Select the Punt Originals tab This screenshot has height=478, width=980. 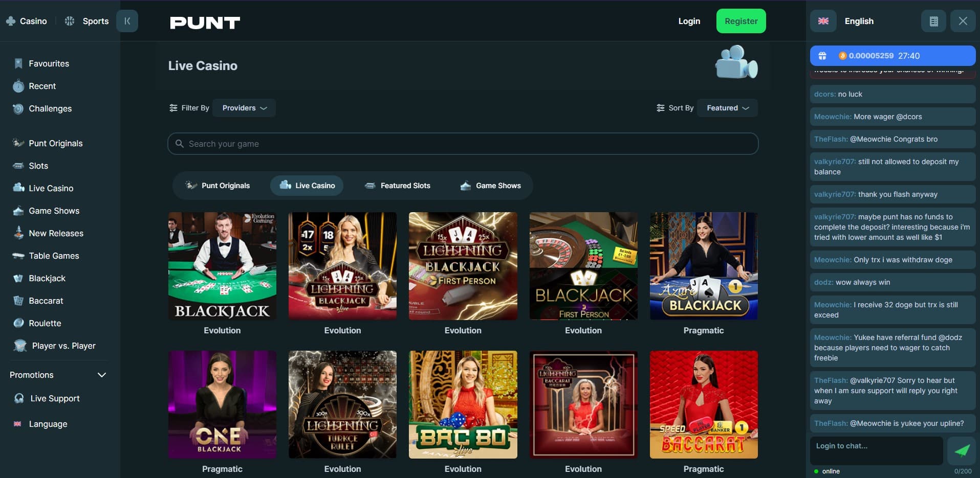(217, 185)
